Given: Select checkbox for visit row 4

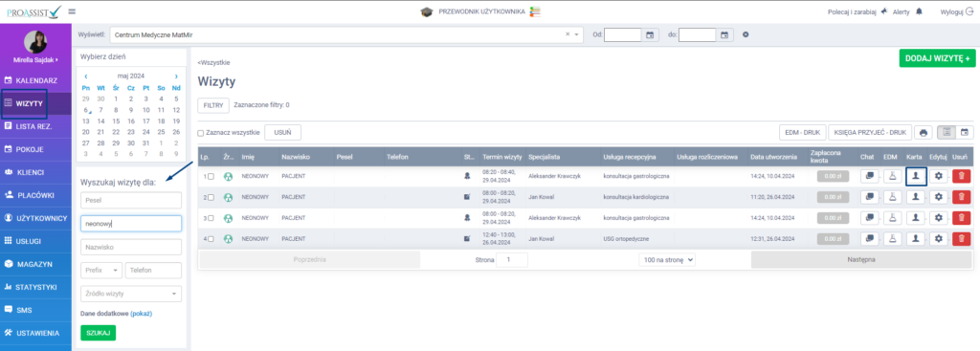Looking at the screenshot, I should click(211, 238).
